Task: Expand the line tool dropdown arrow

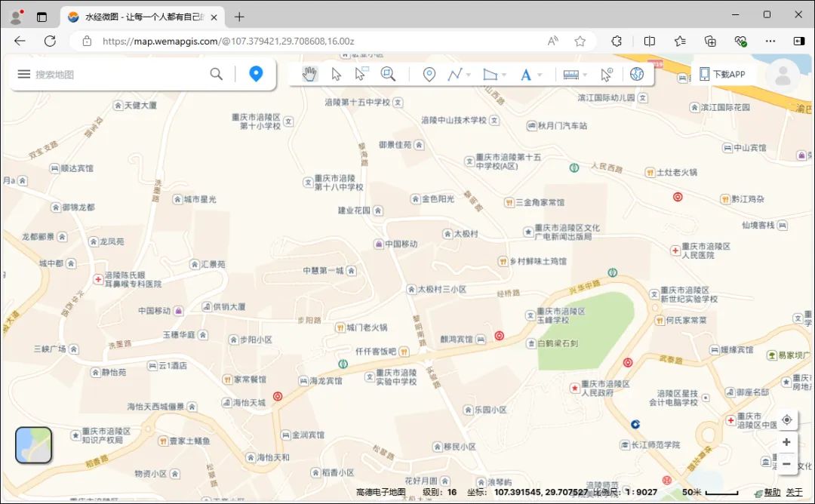Action: tap(469, 75)
